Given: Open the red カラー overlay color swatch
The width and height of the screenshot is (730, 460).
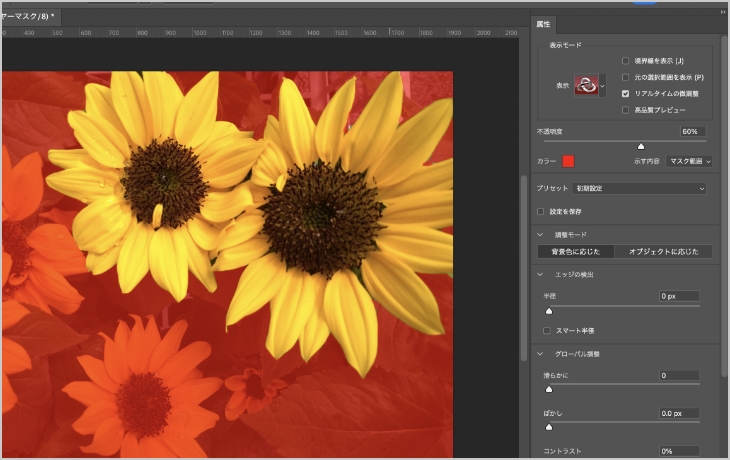Looking at the screenshot, I should [x=568, y=161].
